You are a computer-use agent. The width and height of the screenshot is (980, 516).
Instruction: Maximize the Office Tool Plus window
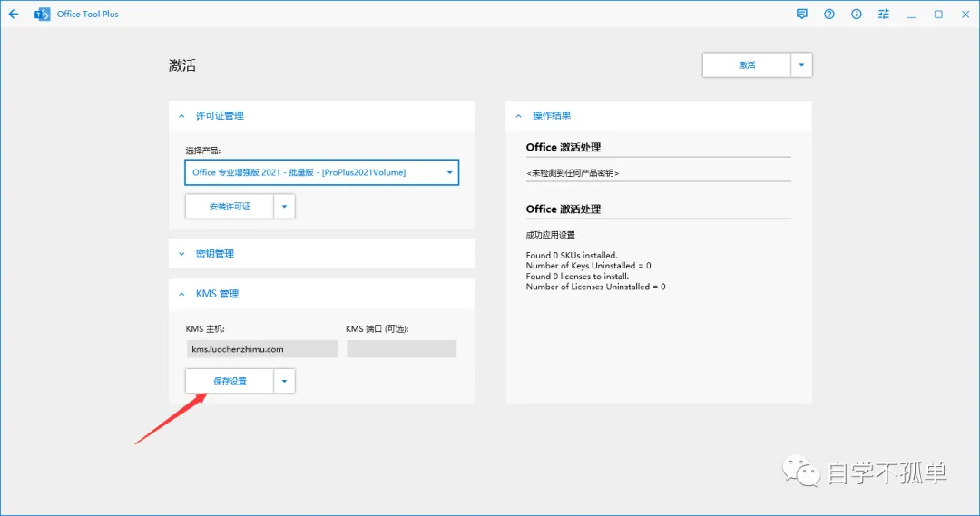(938, 14)
